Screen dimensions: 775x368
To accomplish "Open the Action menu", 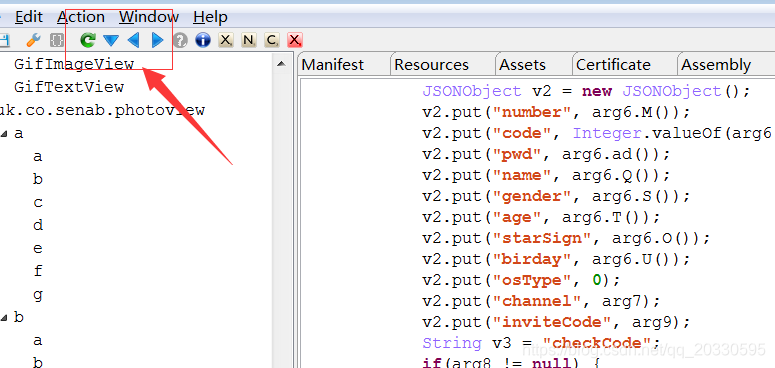I will tap(81, 17).
